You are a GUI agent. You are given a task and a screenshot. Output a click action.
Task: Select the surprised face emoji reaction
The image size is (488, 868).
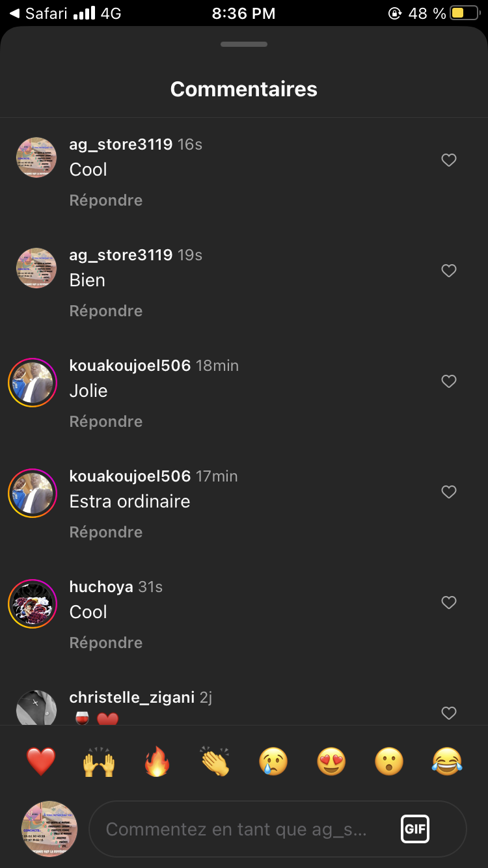point(389,761)
